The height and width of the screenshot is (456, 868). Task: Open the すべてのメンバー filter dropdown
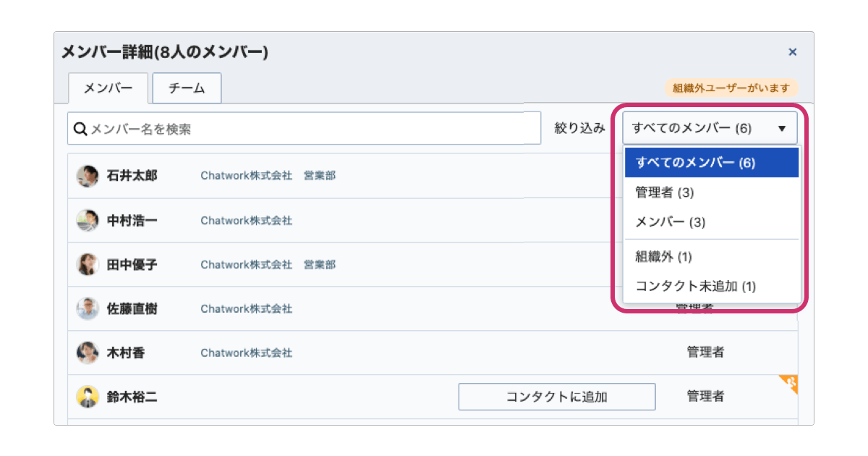710,128
